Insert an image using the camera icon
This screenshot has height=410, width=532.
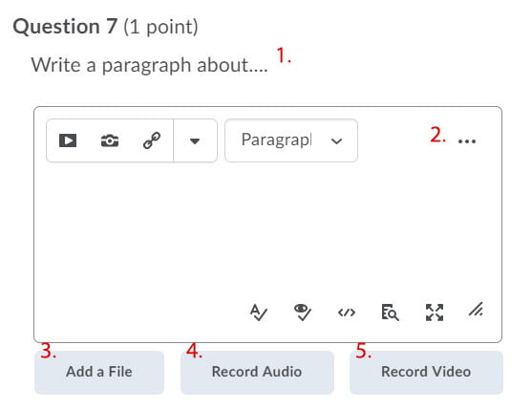[x=110, y=140]
